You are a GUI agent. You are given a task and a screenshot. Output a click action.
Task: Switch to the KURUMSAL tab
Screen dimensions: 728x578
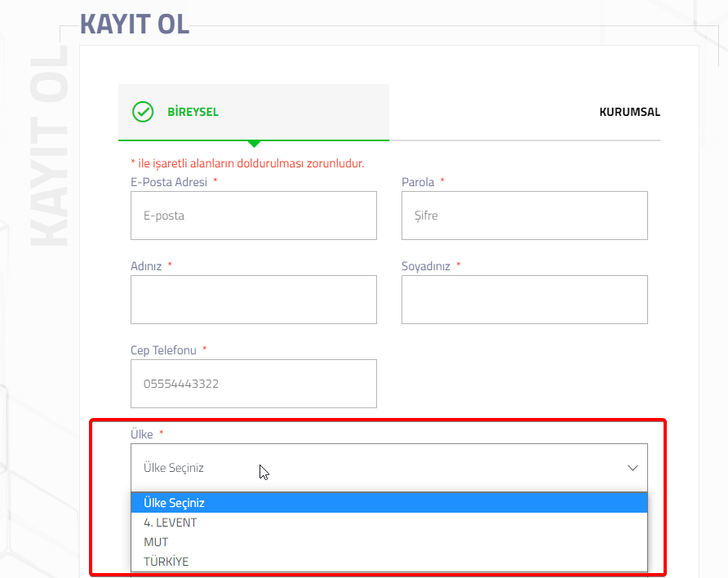point(629,112)
